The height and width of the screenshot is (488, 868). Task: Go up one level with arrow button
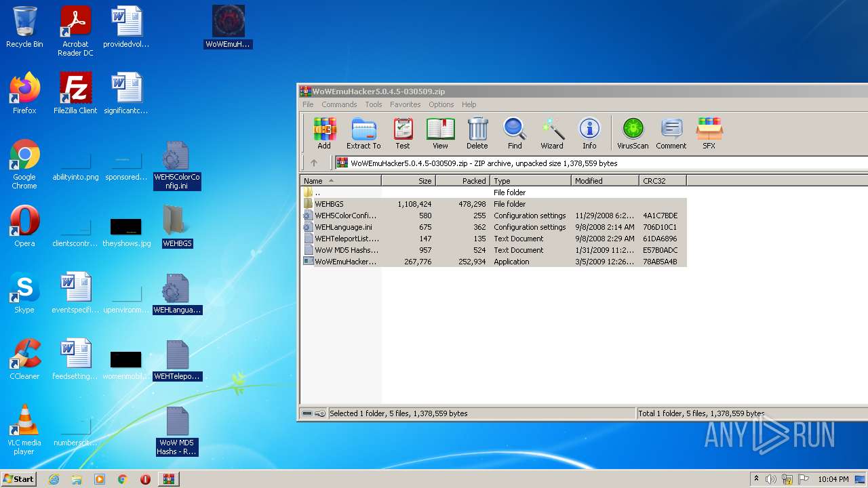click(x=314, y=163)
